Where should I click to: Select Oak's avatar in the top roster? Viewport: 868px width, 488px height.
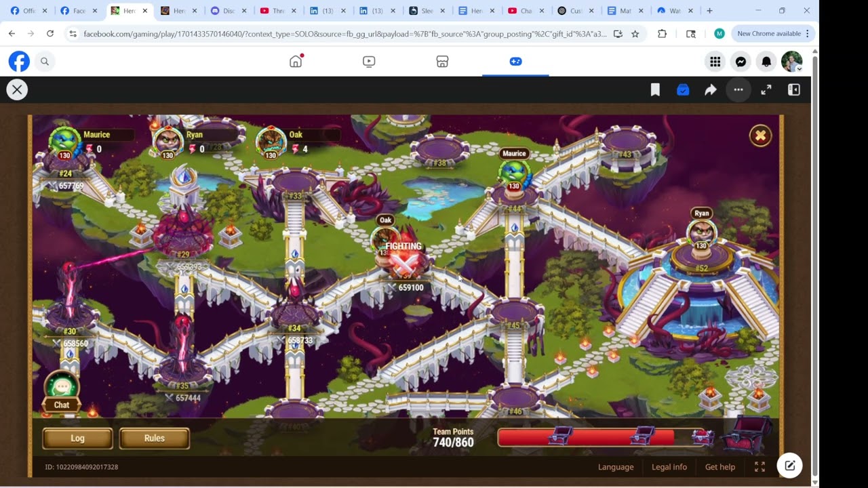tap(271, 142)
